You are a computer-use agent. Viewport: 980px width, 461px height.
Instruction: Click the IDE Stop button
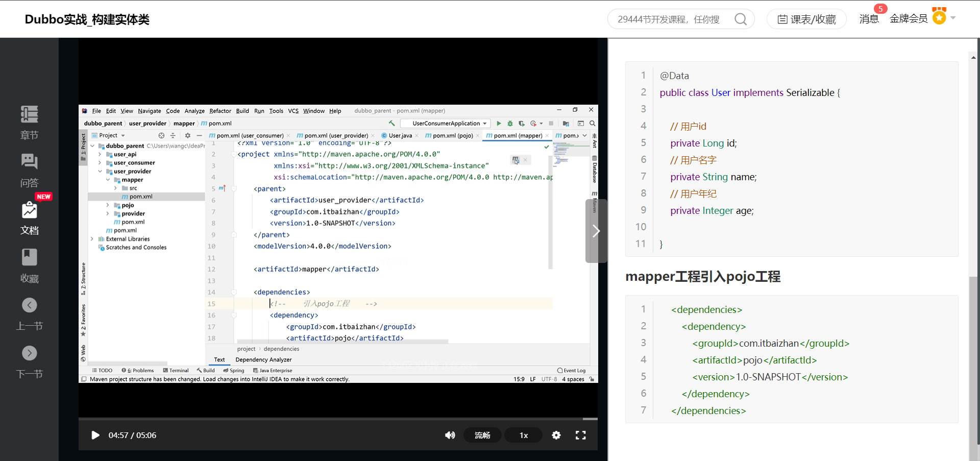coord(551,124)
